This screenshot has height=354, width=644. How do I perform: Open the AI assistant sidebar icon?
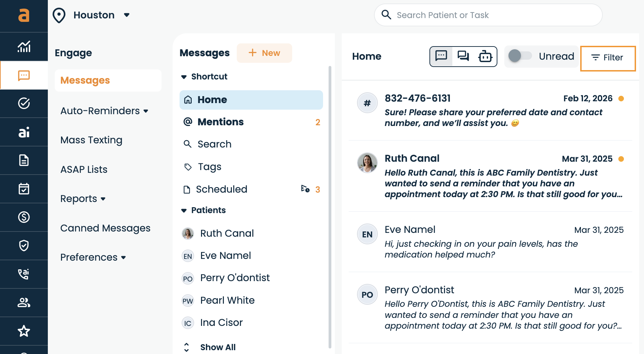click(24, 132)
